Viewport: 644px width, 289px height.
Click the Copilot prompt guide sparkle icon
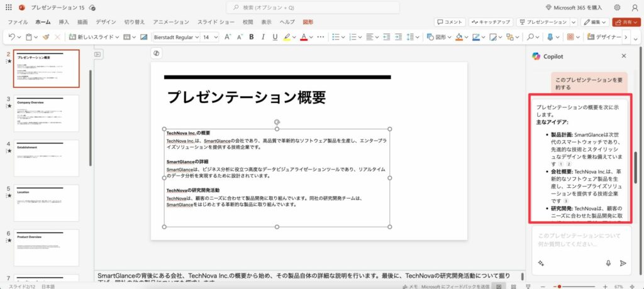point(541,263)
